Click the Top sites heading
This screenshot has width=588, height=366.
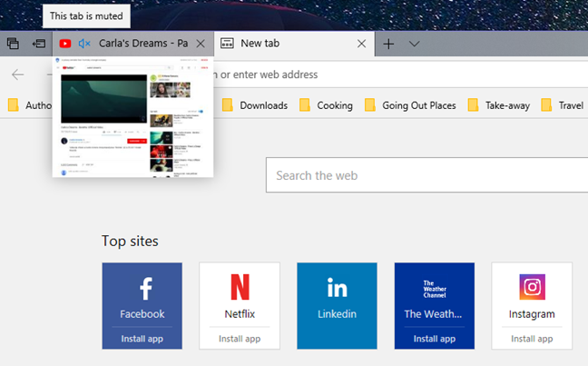(x=130, y=241)
